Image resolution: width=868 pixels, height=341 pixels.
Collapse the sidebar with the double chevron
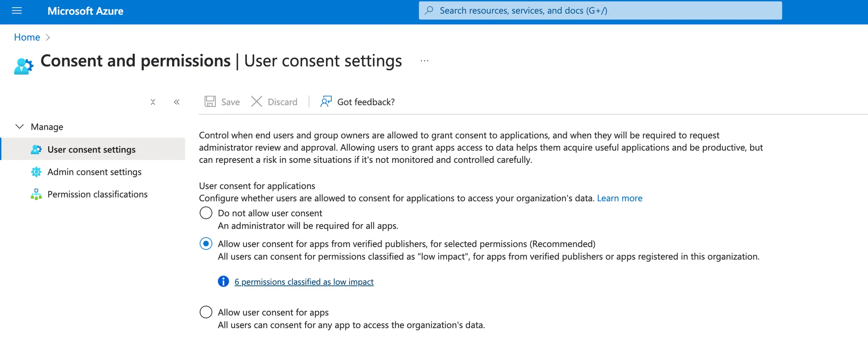(177, 102)
